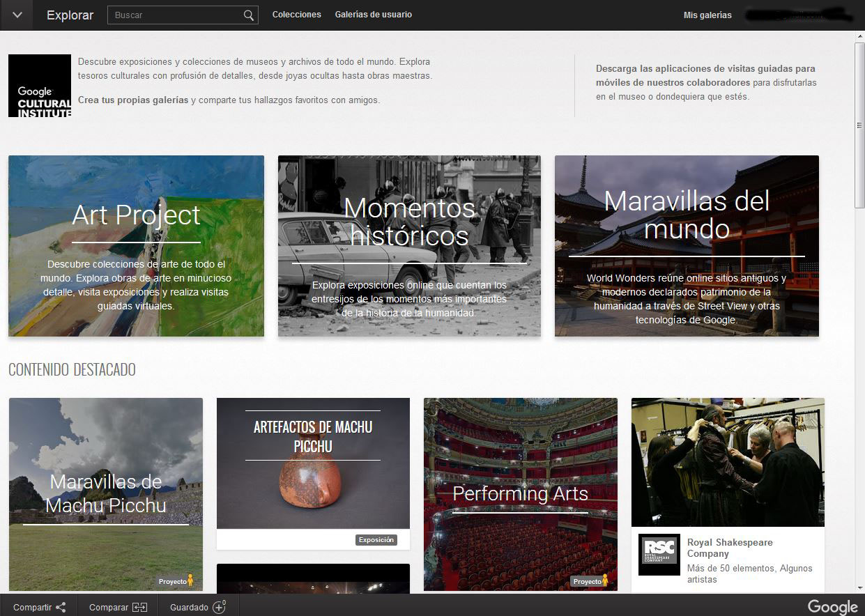The width and height of the screenshot is (865, 616).
Task: Click the magnifying glass search icon
Action: (x=249, y=15)
